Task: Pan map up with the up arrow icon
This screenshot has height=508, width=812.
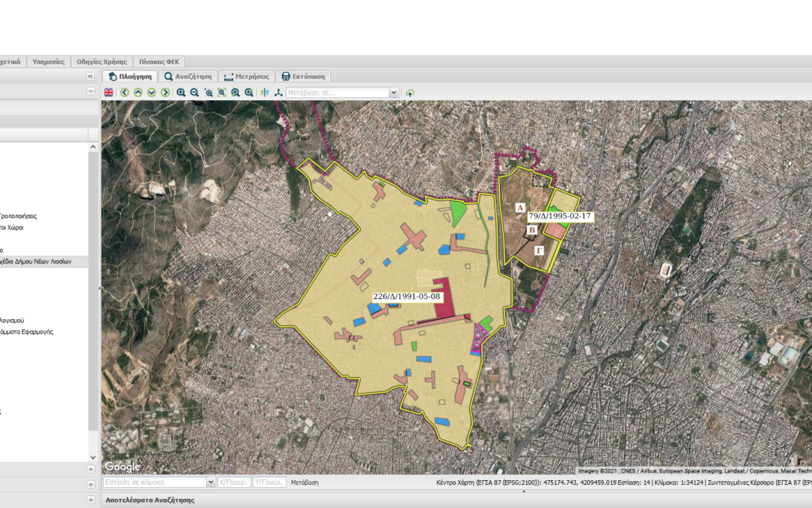Action: 138,93
